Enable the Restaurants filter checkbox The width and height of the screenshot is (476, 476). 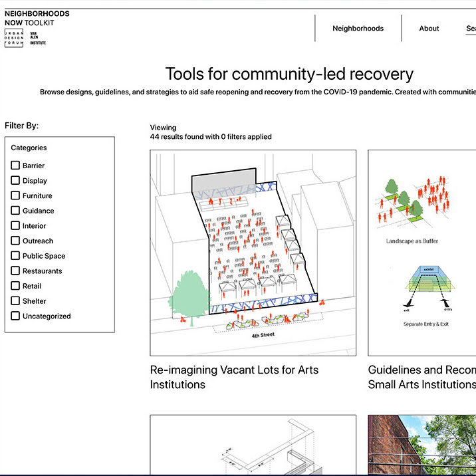(15, 271)
